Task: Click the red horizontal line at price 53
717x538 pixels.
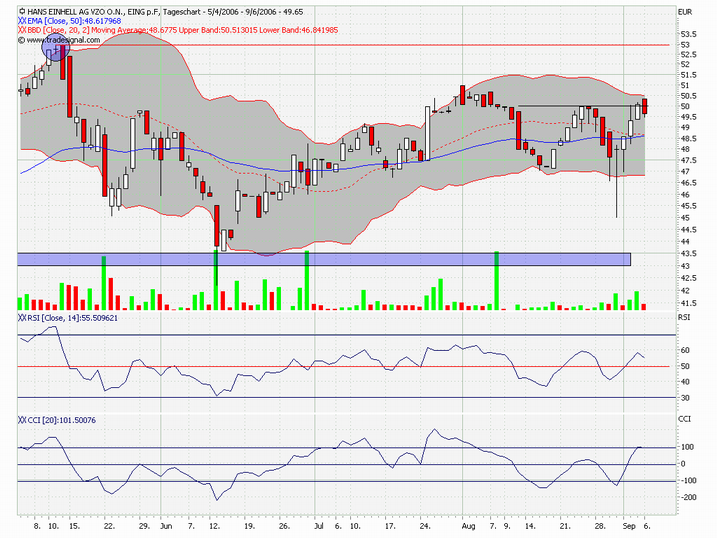Action: 400,45
